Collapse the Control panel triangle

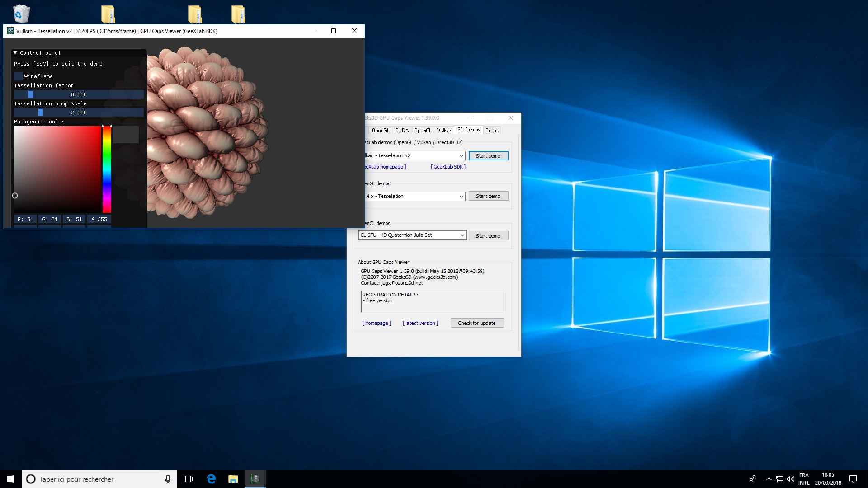[15, 53]
